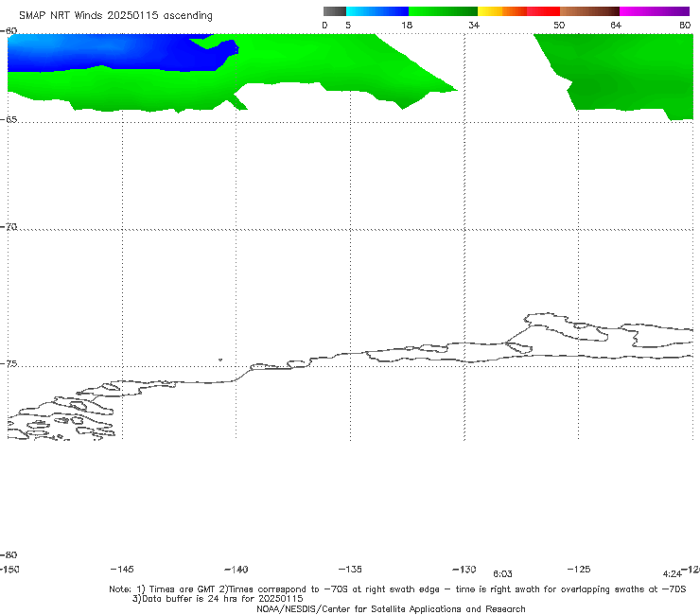The height and width of the screenshot is (615, 700).
Task: Click the color bar label 18
Action: pyautogui.click(x=407, y=25)
